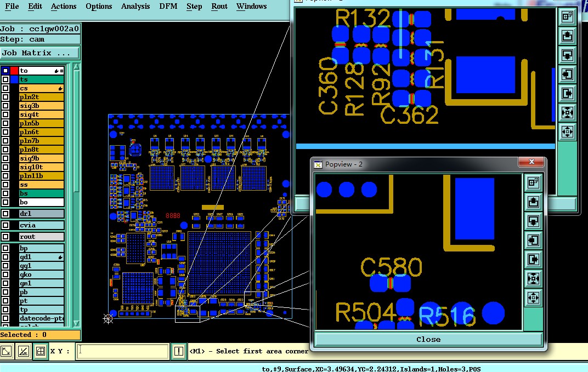Click the X Y coordinate input field
This screenshot has height=372, width=588.
point(122,351)
